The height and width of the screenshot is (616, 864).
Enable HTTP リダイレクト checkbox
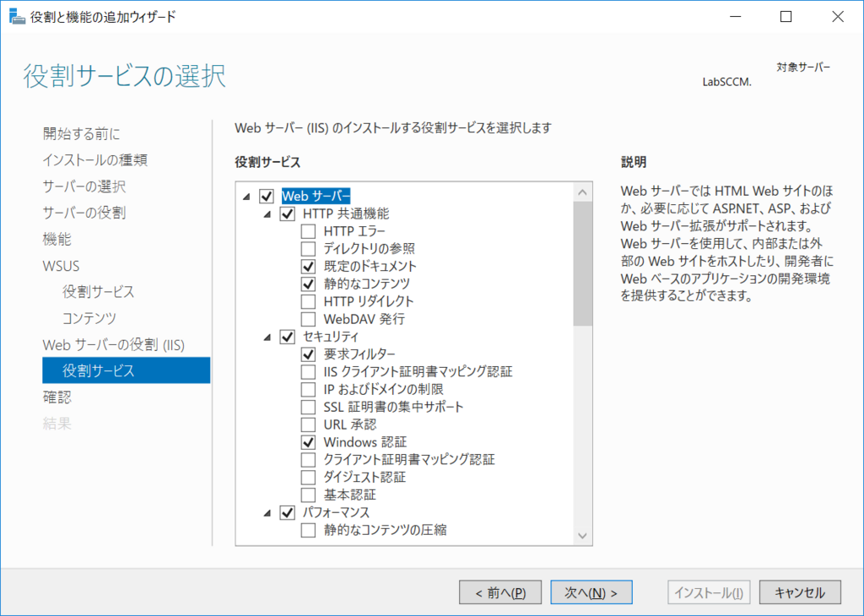click(x=309, y=301)
